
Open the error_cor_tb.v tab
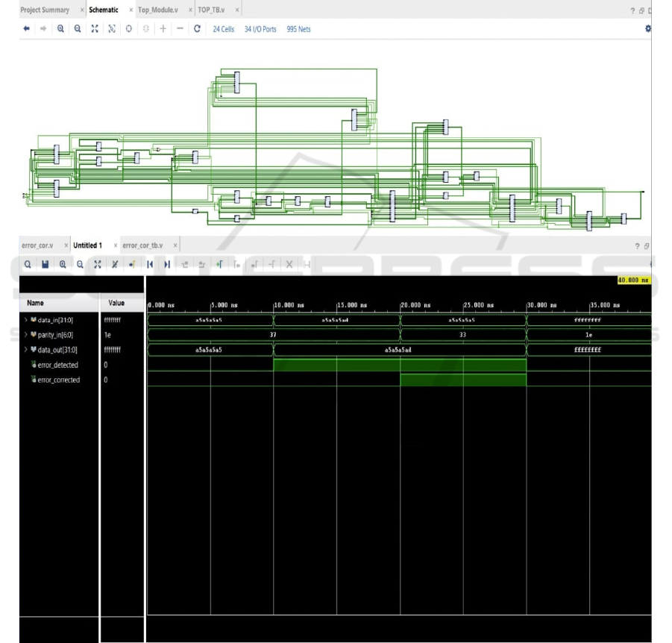coord(142,245)
